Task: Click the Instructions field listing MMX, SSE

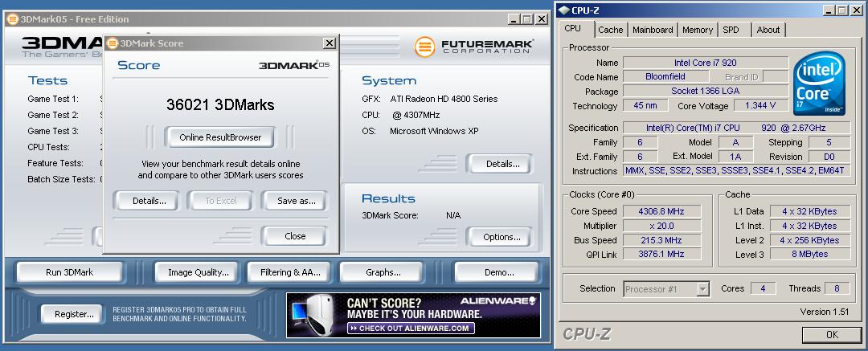Action: 736,170
